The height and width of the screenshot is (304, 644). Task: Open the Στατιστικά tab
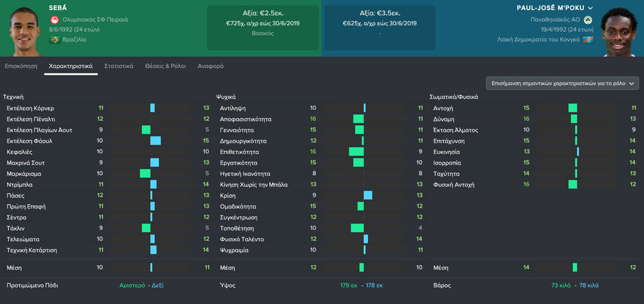point(119,67)
